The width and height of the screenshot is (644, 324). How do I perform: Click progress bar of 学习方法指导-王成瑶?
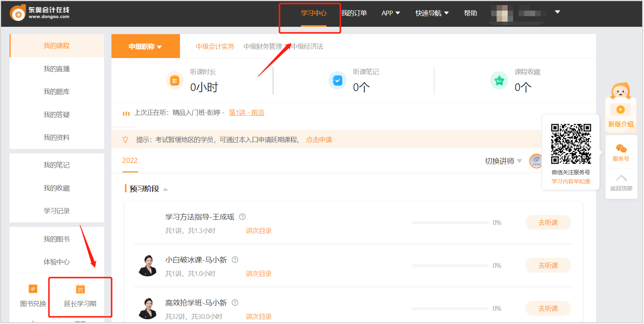tap(450, 223)
